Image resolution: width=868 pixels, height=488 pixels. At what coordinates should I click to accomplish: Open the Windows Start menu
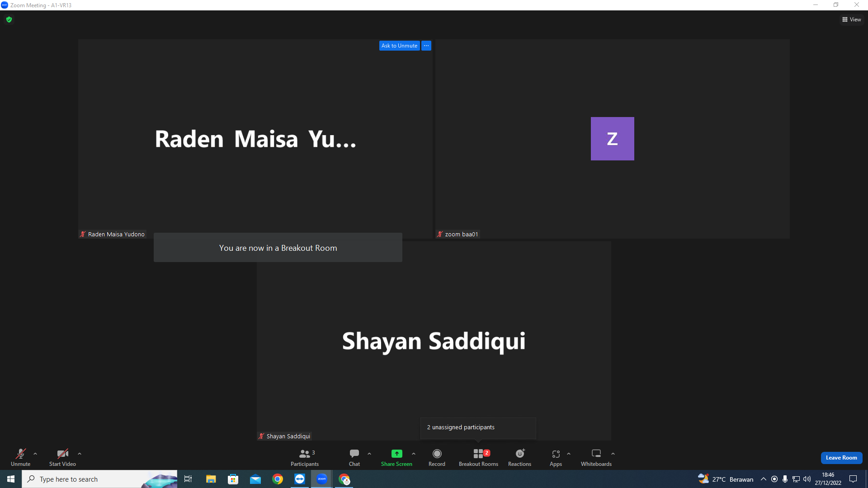[11, 479]
